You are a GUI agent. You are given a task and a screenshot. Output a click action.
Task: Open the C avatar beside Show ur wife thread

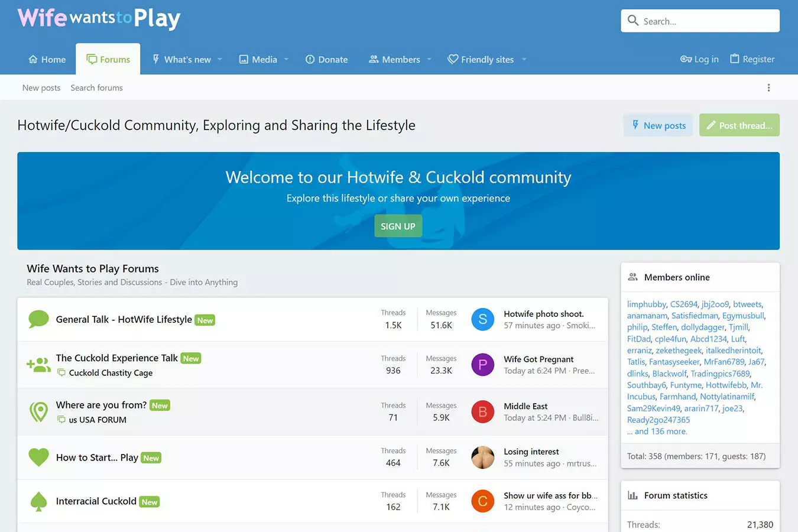tap(482, 501)
